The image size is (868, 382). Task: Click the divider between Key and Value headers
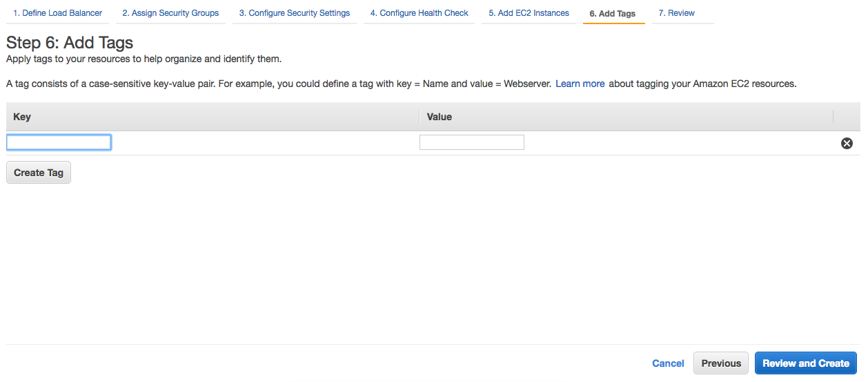coord(420,117)
